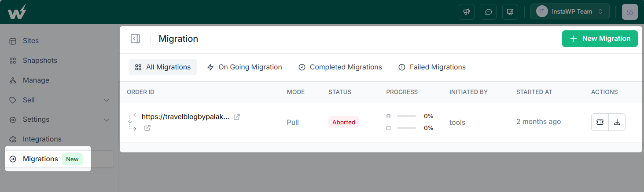Switch to On Going Migration tab

(x=245, y=67)
